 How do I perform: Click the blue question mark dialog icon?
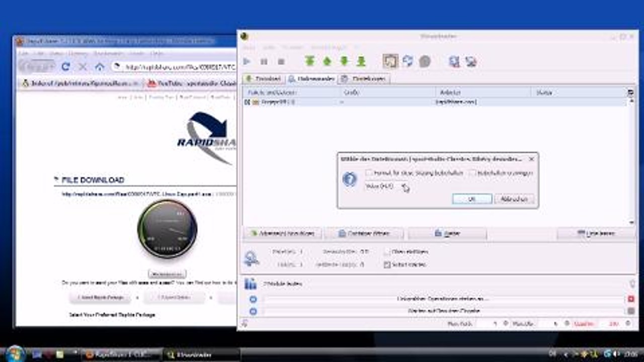pyautogui.click(x=350, y=180)
